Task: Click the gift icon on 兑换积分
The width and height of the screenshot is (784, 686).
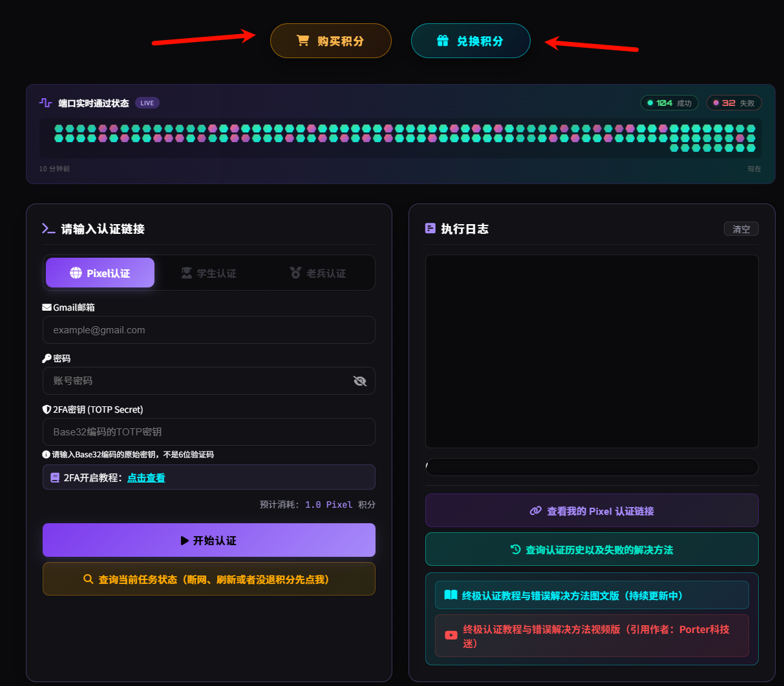Action: (443, 41)
